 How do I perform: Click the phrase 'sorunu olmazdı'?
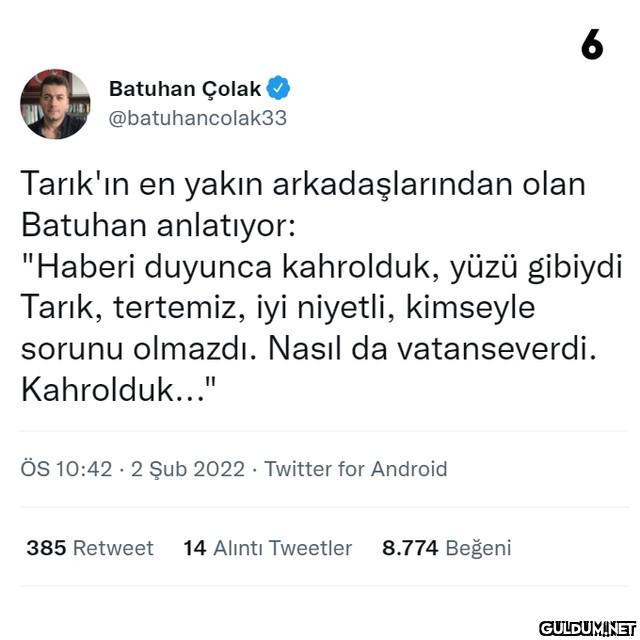(139, 349)
